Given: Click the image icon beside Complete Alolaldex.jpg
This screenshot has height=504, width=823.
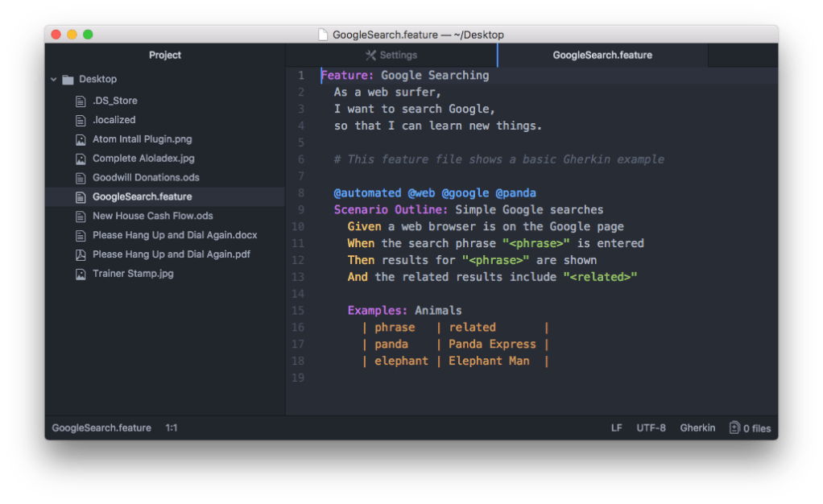Looking at the screenshot, I should pos(81,158).
